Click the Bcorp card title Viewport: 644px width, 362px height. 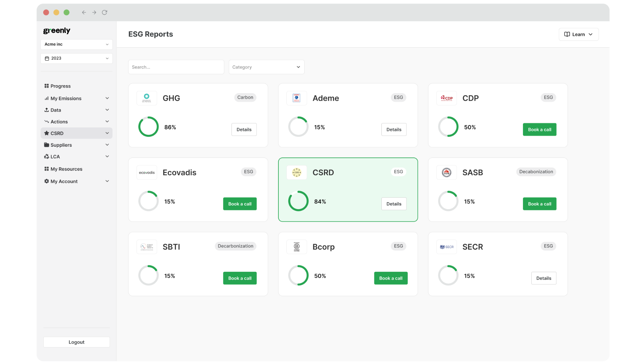[324, 247]
